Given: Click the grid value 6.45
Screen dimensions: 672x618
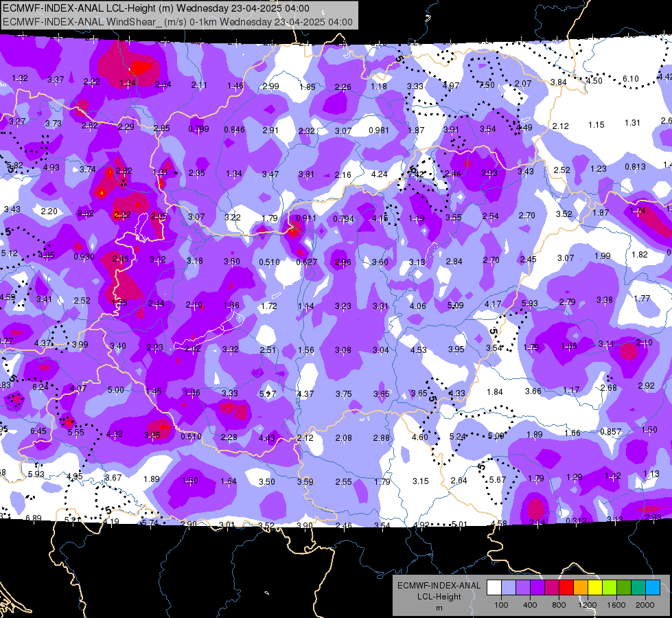Looking at the screenshot, I should [x=38, y=431].
